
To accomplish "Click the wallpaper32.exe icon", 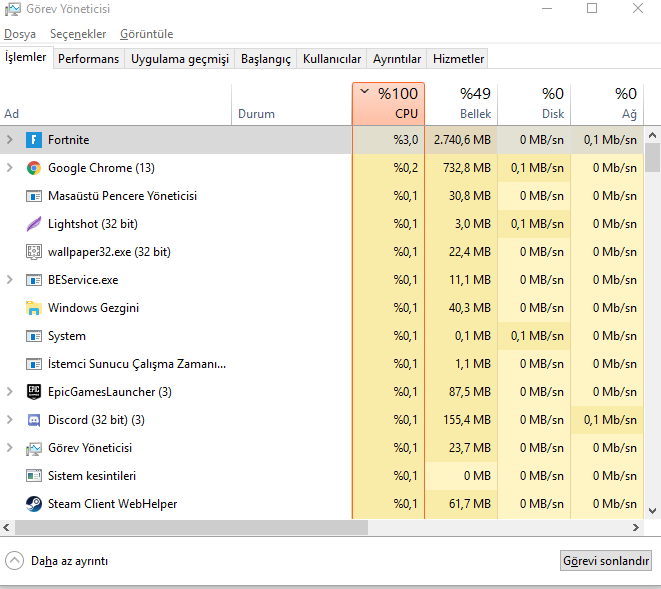I will (x=34, y=252).
